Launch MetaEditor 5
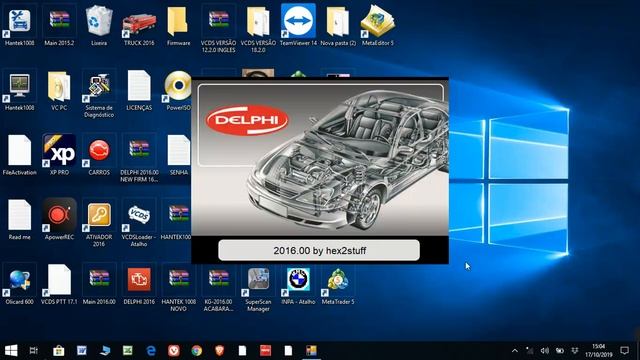Screen dimensions: 640x360 pyautogui.click(x=378, y=24)
